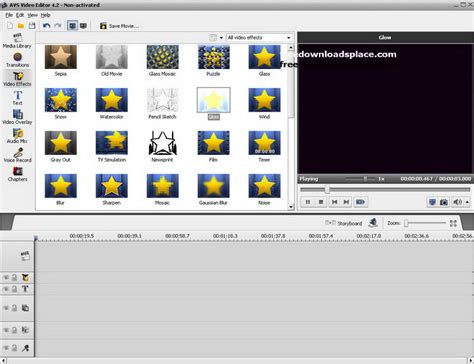
Task: Click the timeline Zoom slider handle
Action: coord(406,223)
